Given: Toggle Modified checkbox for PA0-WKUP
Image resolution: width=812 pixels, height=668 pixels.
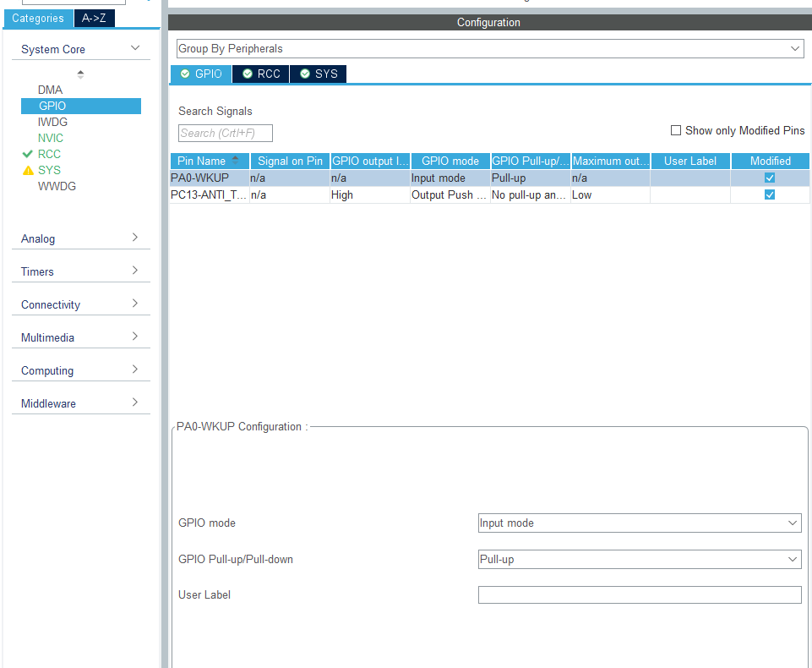Looking at the screenshot, I should (x=770, y=178).
